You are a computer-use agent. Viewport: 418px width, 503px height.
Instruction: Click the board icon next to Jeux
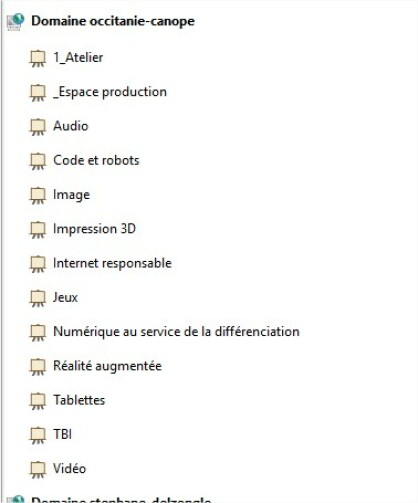(38, 298)
